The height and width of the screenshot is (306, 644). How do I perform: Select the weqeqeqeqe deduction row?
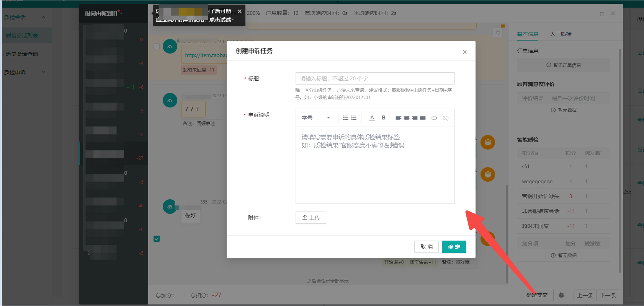563,182
